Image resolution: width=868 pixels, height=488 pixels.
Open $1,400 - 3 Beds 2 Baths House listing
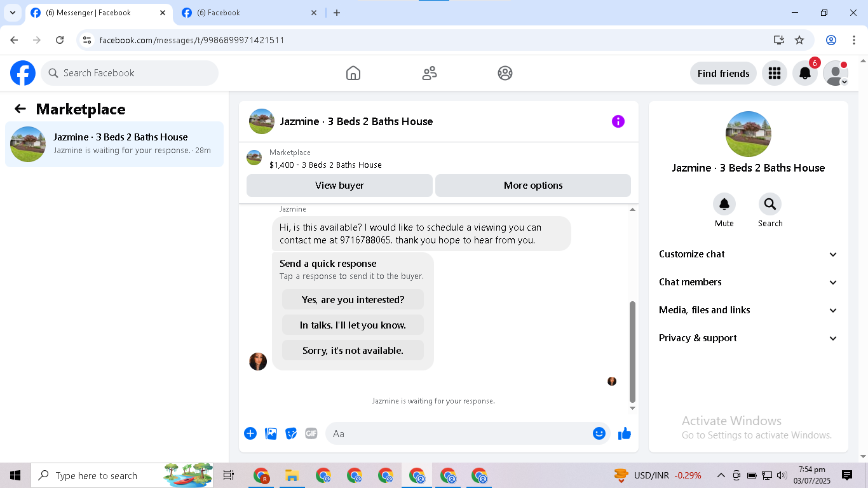(x=325, y=165)
